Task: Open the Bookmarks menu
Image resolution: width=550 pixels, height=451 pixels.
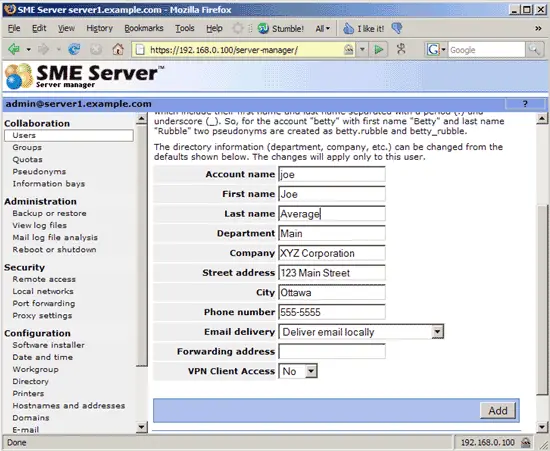Action: [144, 28]
